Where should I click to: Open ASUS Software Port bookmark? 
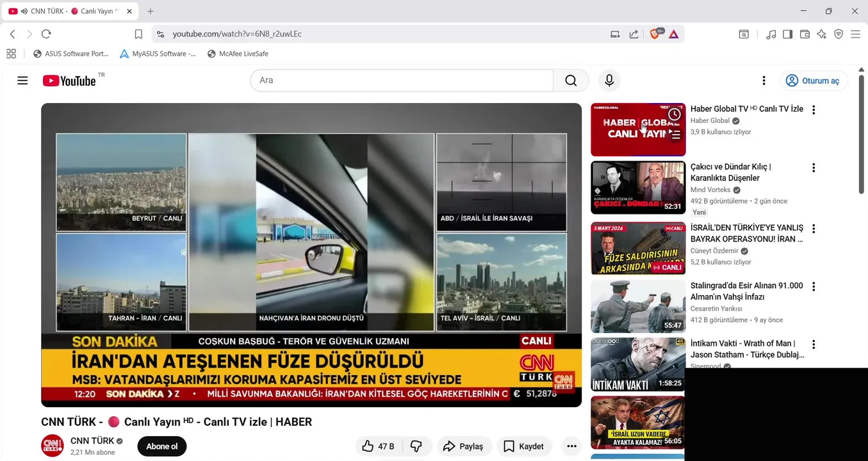(x=71, y=54)
